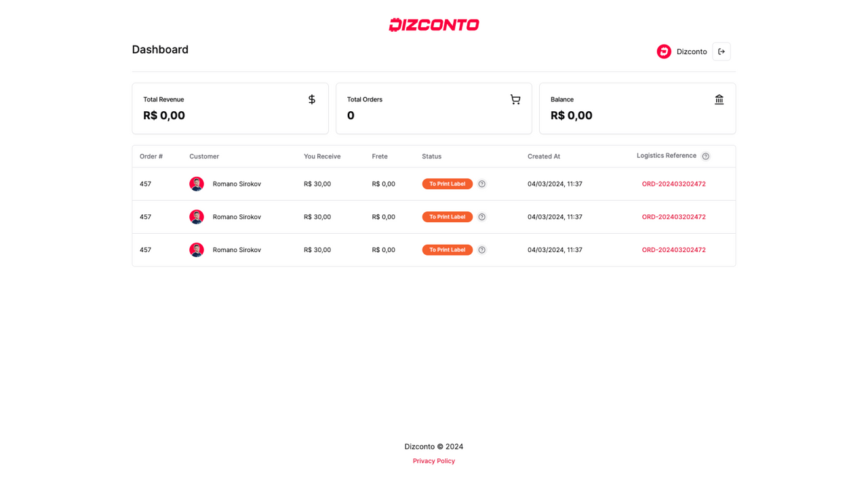The width and height of the screenshot is (868, 488).
Task: Click the Logistics Reference column header text
Action: pyautogui.click(x=667, y=156)
